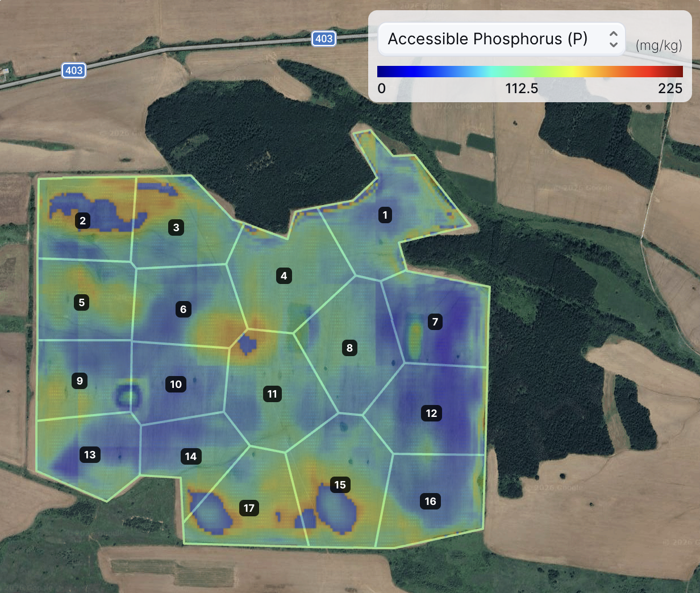Click the (mg/kg) unit label

[659, 45]
